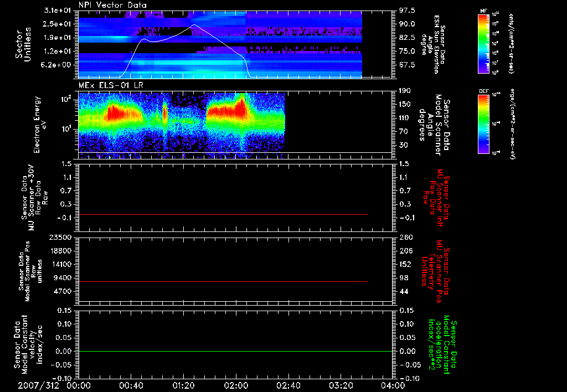Click the "Sector Unitless" axis label
This screenshot has height=392, width=567.
[x=23, y=44]
